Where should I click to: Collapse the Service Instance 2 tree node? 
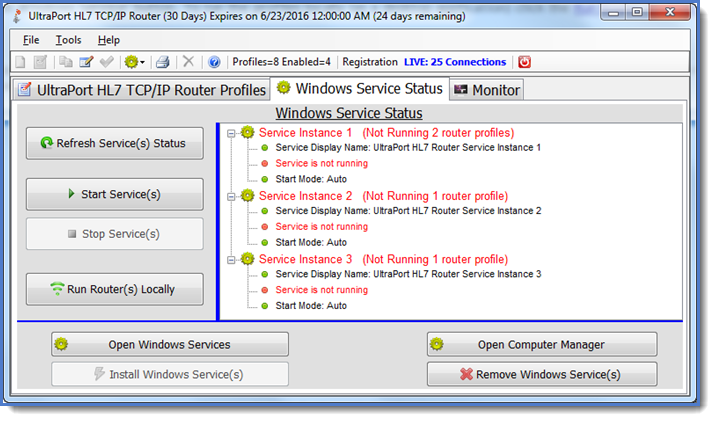coord(231,197)
